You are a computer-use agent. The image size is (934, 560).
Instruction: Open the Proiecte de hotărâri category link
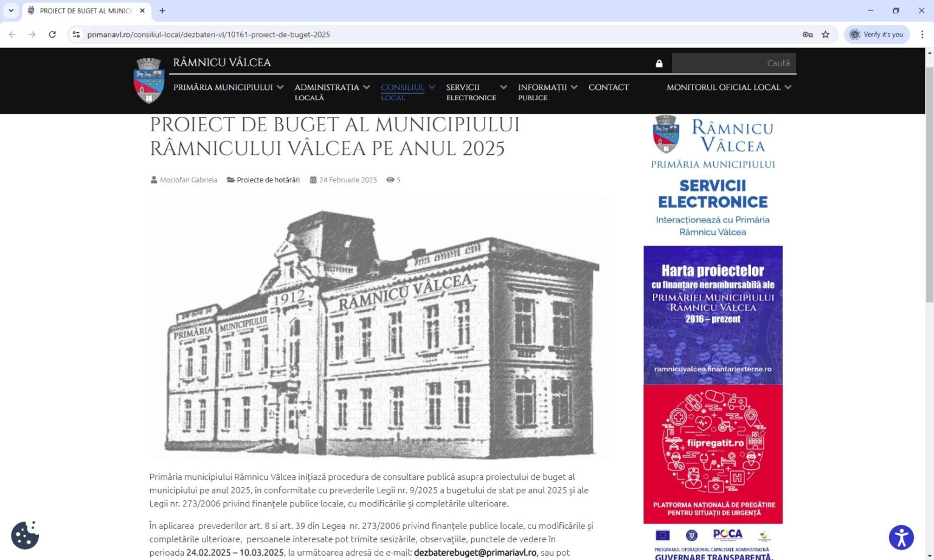click(x=268, y=180)
